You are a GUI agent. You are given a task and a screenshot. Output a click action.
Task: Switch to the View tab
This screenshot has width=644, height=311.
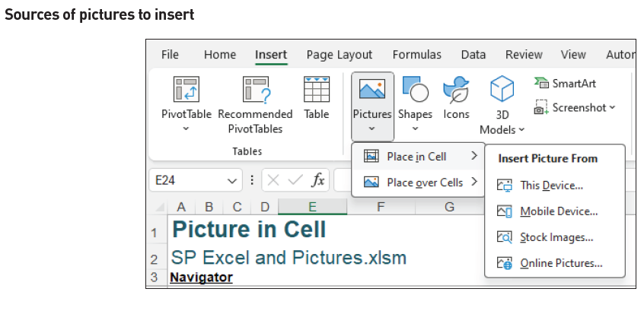pyautogui.click(x=573, y=55)
